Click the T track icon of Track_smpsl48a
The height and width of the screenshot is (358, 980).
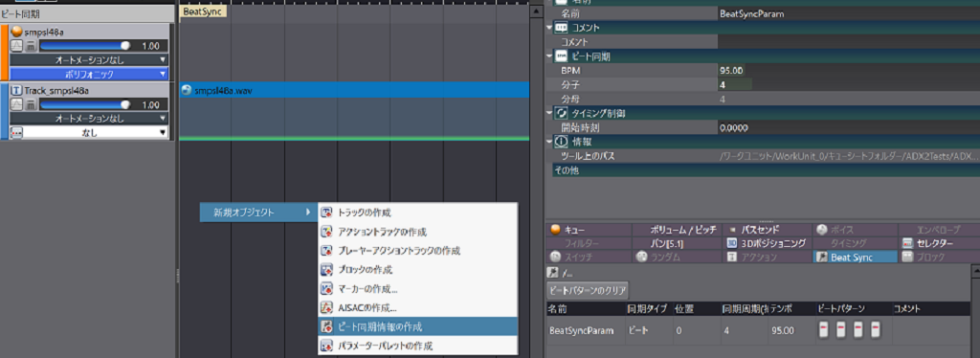coord(17,91)
